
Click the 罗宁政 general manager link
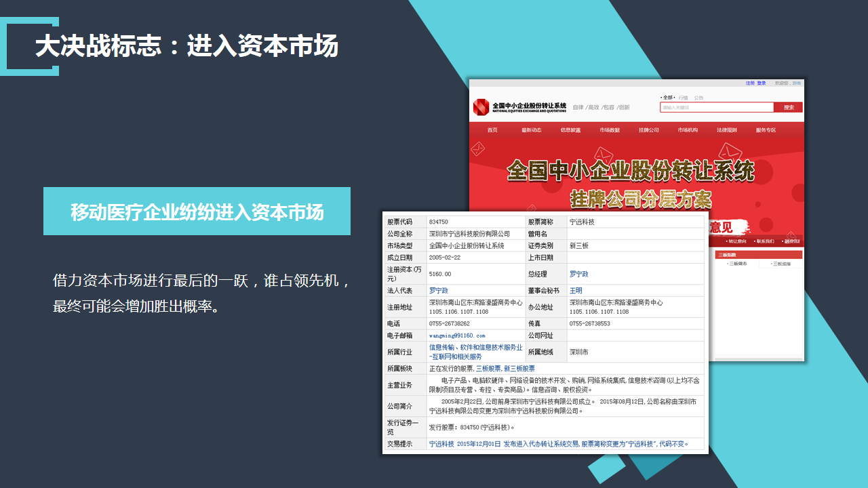(578, 274)
